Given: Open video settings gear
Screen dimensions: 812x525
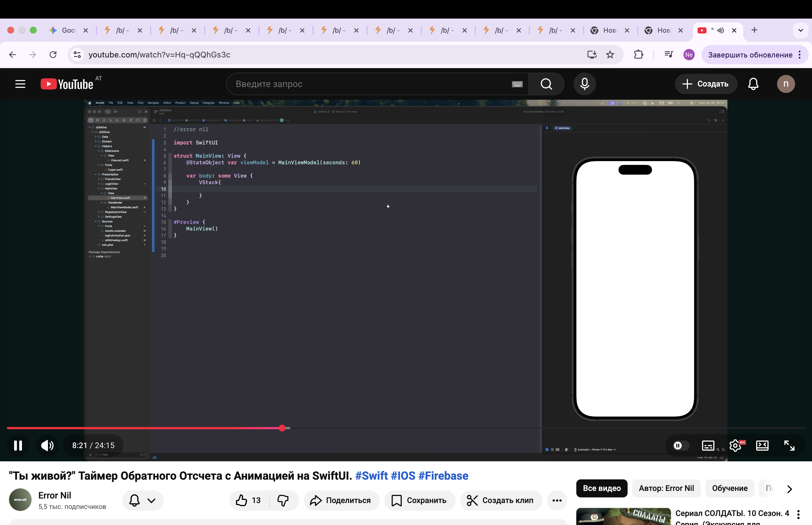Looking at the screenshot, I should point(735,445).
